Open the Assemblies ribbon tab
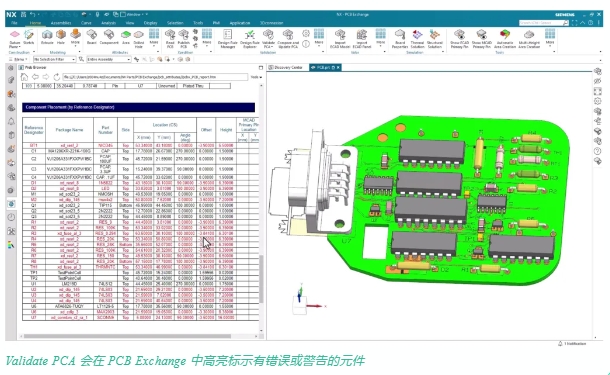This screenshot has height=375, width=610. click(61, 23)
